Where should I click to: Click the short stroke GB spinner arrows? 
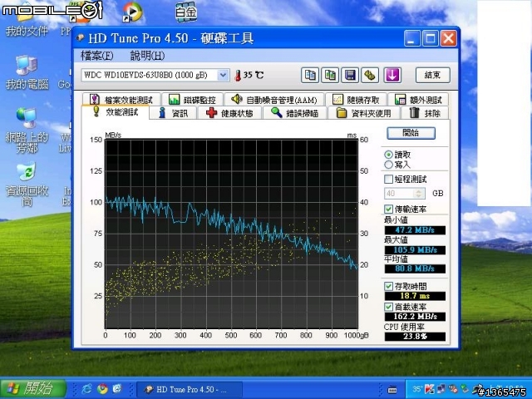pos(419,194)
